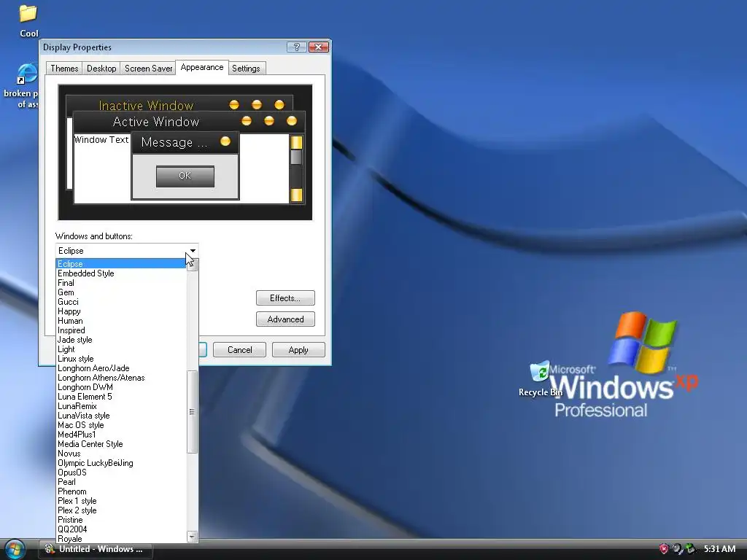Click Untitled - Windows taskbar button
747x560 pixels.
point(96,549)
